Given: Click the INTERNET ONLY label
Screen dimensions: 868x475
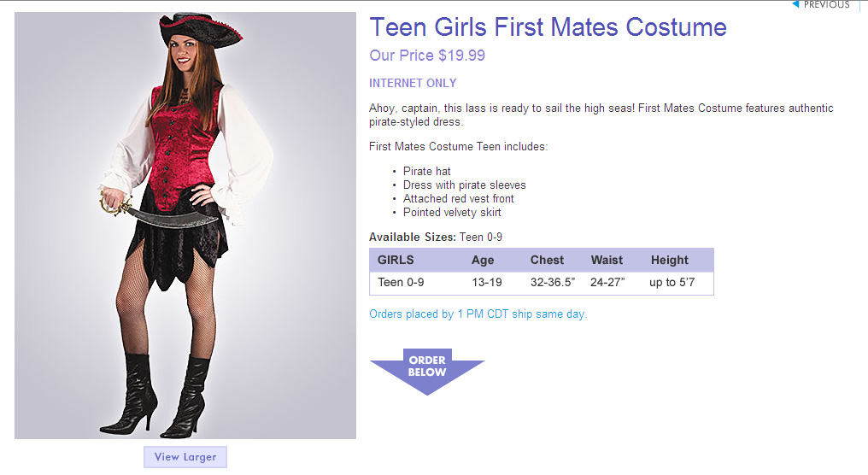Looking at the screenshot, I should coord(413,83).
